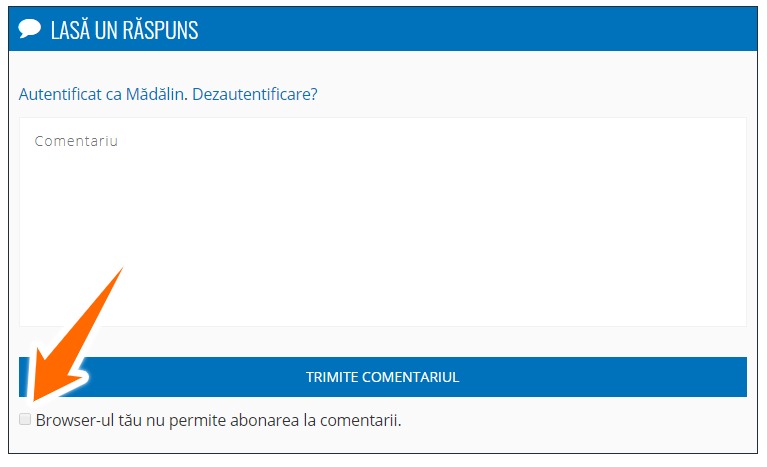Image resolution: width=767 pixels, height=467 pixels.
Task: Click the word 'RĂSPUNS' in the header
Action: (x=160, y=29)
